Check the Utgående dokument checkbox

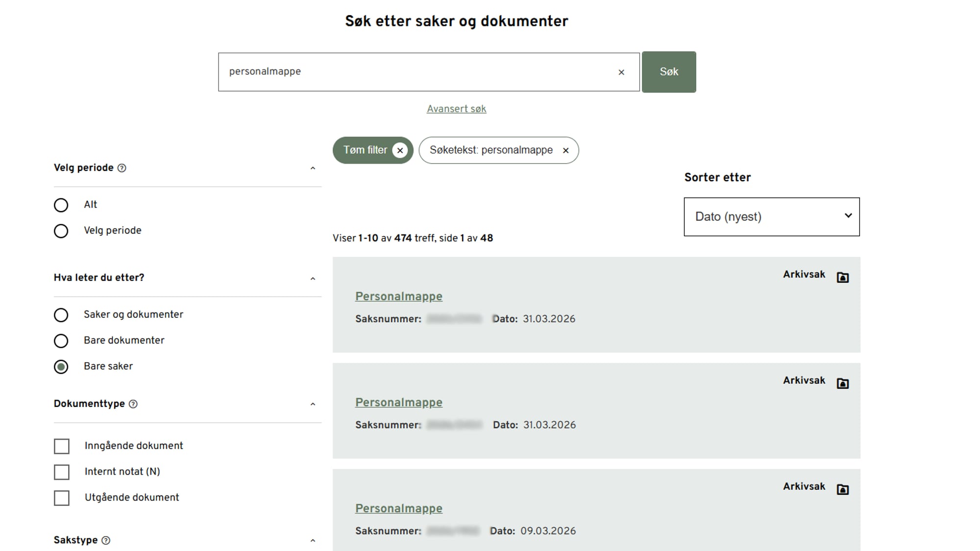pyautogui.click(x=62, y=498)
